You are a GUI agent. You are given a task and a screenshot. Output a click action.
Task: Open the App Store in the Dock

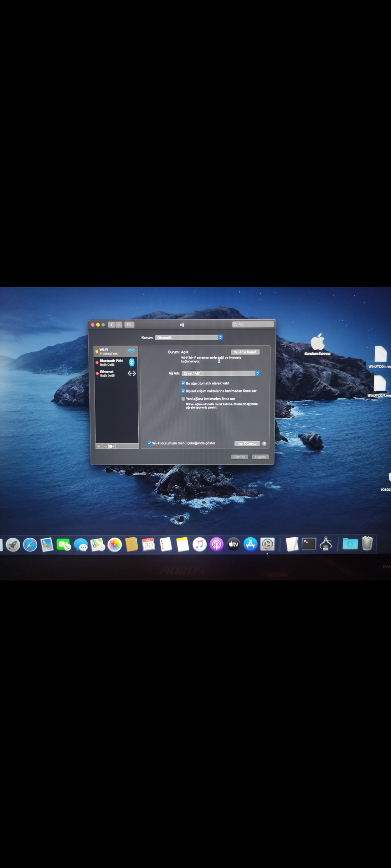[x=250, y=544]
